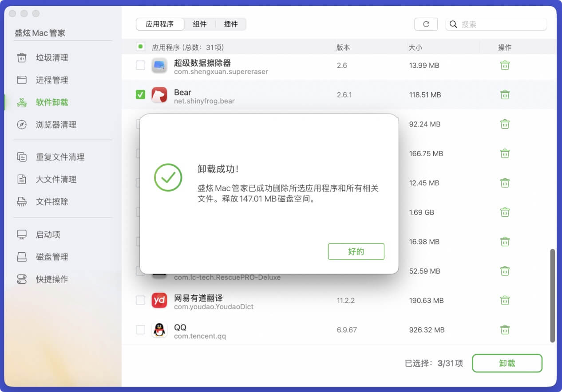Click 好的 to dismiss the success dialog
This screenshot has width=562, height=392.
[356, 251]
